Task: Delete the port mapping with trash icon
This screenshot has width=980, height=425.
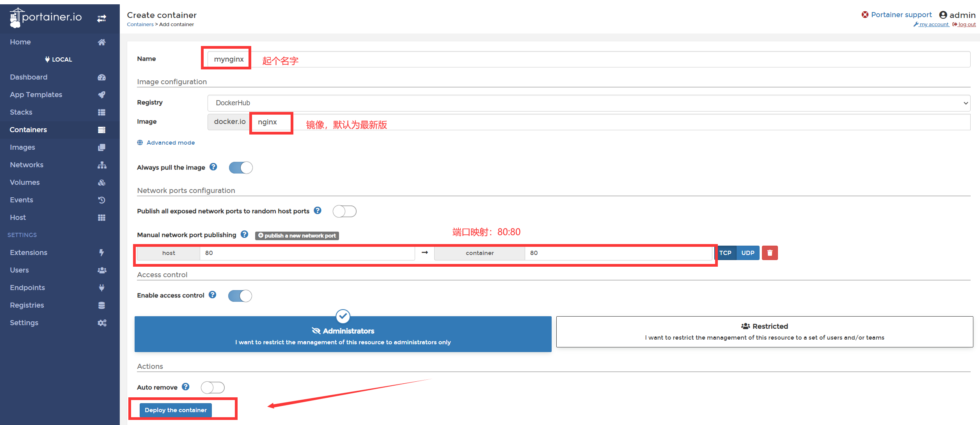Action: 770,253
